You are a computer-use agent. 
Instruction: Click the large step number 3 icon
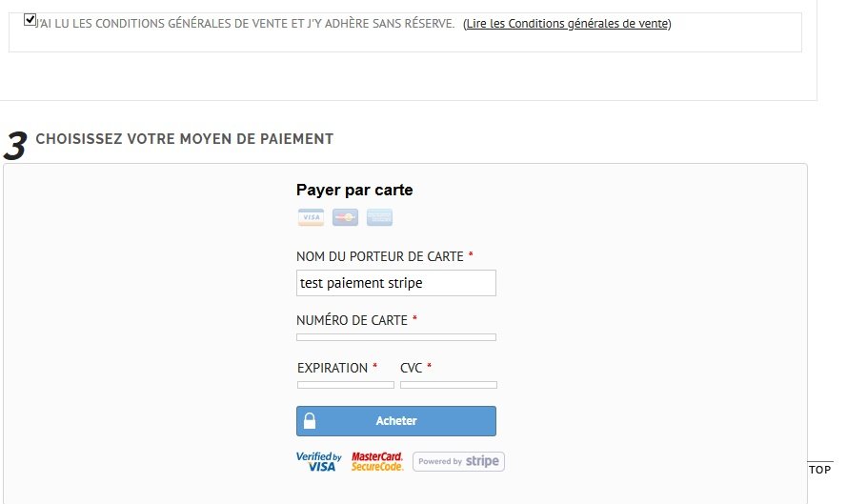click(x=15, y=146)
